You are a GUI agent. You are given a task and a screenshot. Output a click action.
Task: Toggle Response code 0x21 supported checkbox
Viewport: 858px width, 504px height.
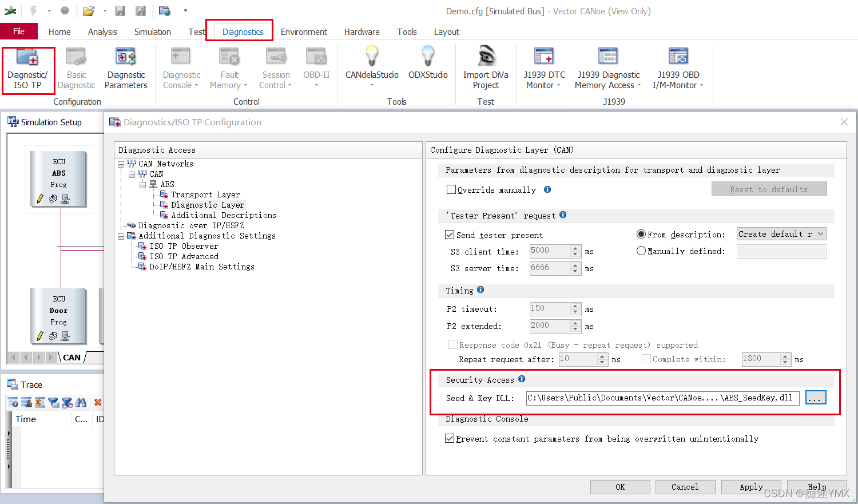[x=453, y=344]
